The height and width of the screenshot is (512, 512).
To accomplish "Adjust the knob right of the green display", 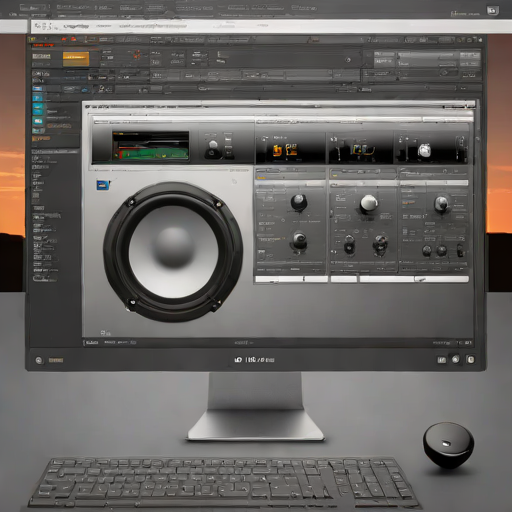I will click(x=213, y=149).
